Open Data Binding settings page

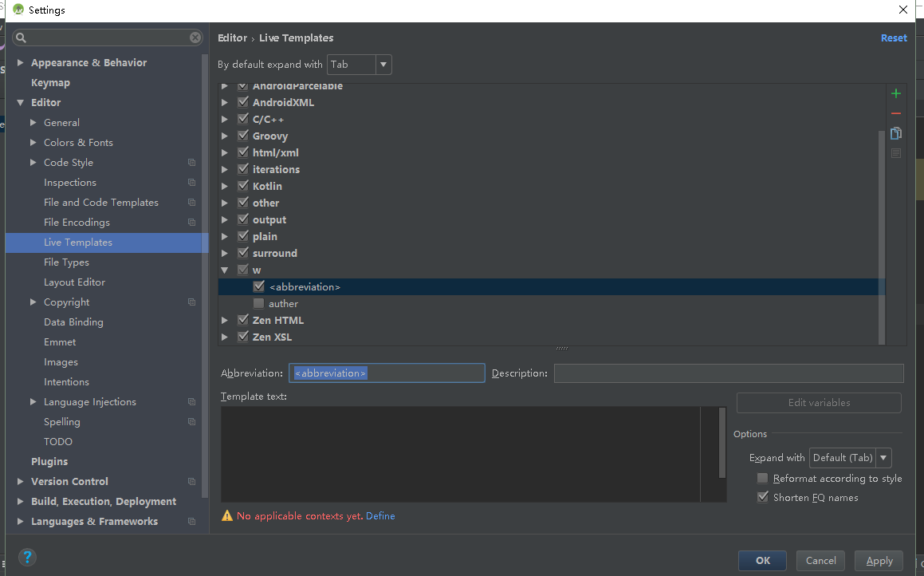[x=73, y=322]
